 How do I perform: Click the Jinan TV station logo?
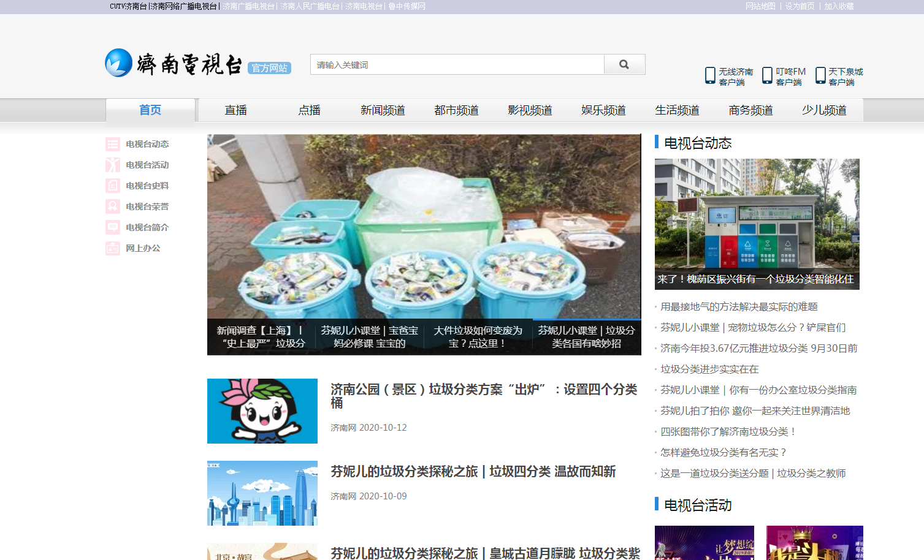(x=174, y=63)
